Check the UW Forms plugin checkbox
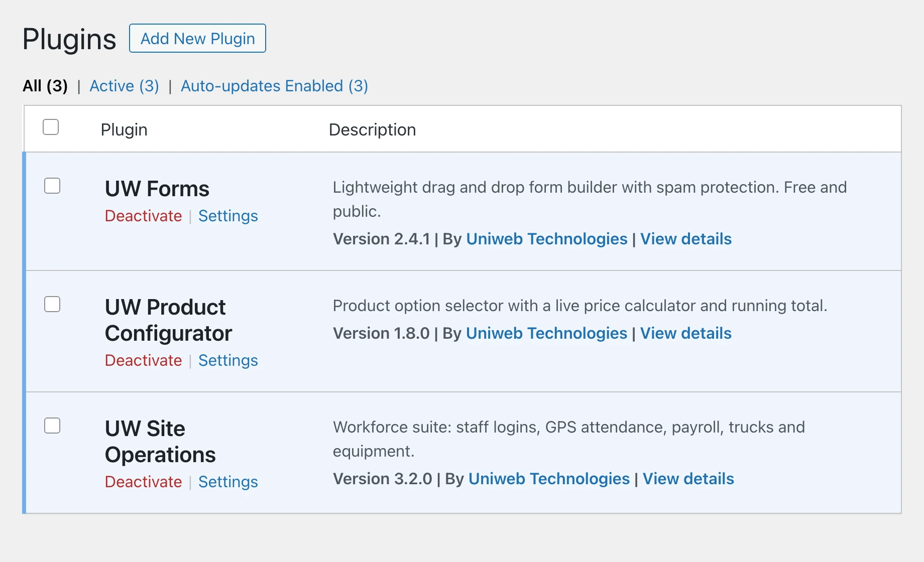Screen dimensions: 924x562 52,186
